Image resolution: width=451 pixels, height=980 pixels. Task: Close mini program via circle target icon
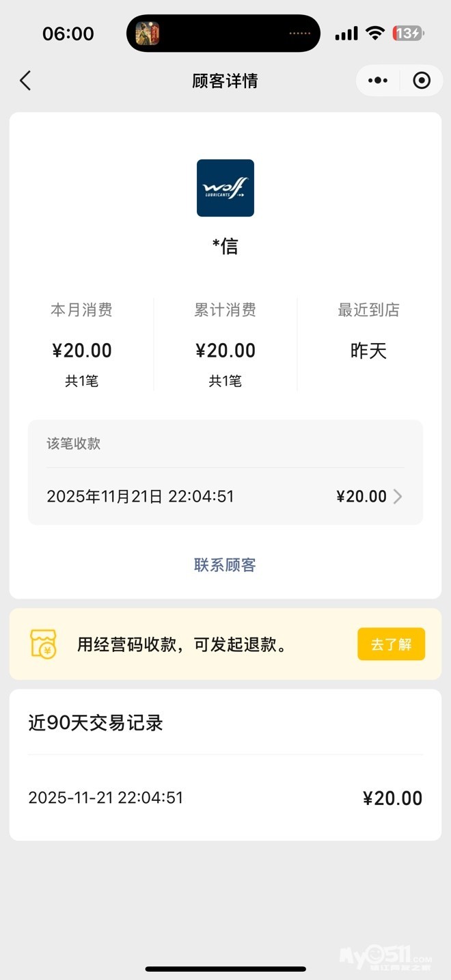coord(422,81)
